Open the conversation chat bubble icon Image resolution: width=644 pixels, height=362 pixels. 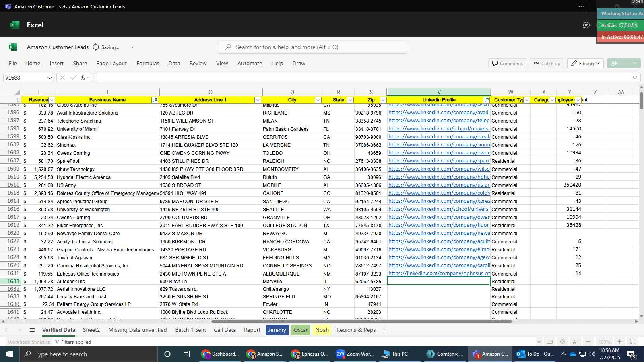[586, 25]
